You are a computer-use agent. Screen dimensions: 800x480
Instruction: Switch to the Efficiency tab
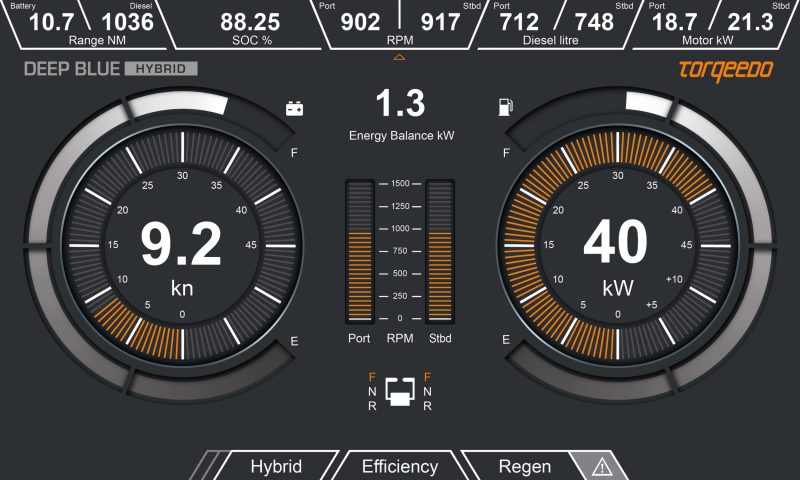399,466
